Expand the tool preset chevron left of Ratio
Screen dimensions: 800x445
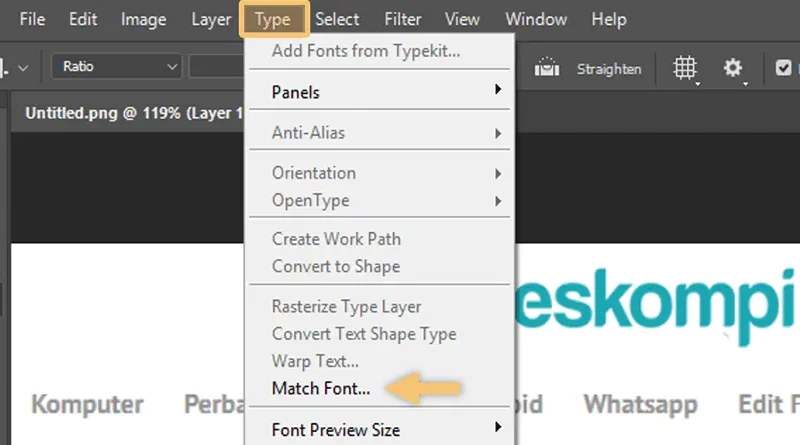tap(23, 67)
